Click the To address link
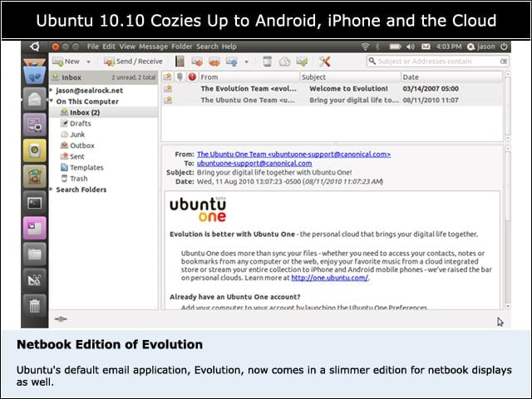The width and height of the screenshot is (532, 399). 254,163
